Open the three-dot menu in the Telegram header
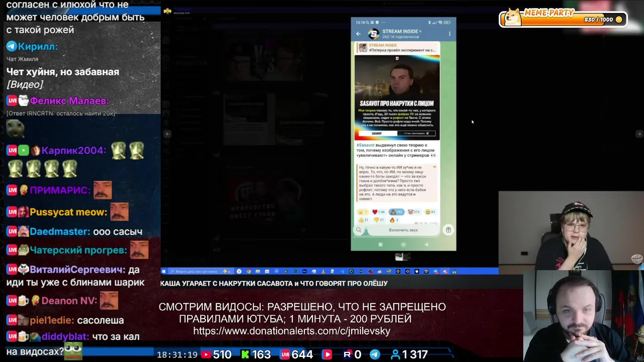This screenshot has height=362, width=644. click(449, 34)
